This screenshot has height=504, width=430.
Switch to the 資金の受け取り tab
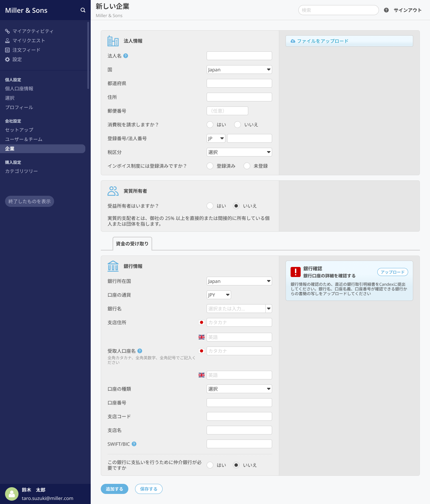click(x=132, y=244)
